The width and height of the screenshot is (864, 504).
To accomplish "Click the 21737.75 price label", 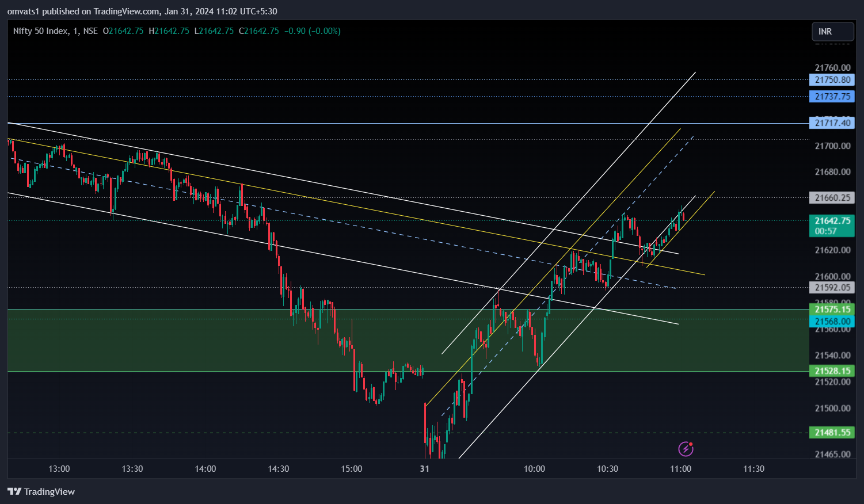I will (x=832, y=97).
